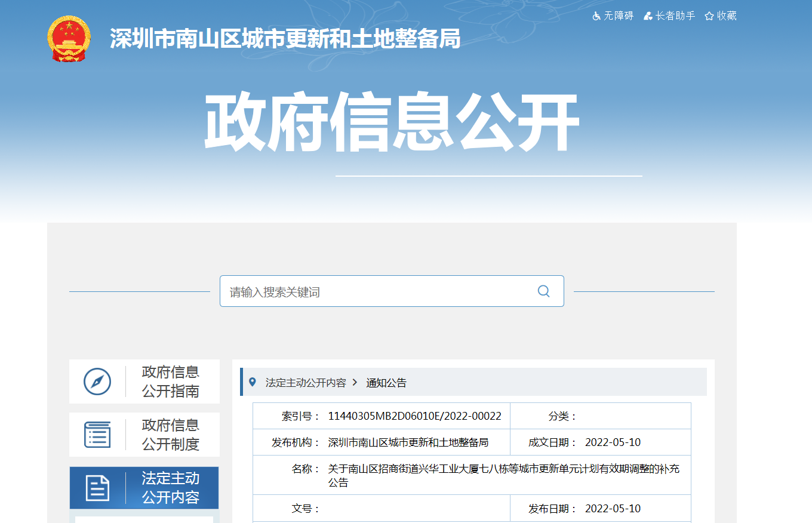Viewport: 812px width, 523px height.
Task: Click the location pin breadcrumb icon
Action: pyautogui.click(x=253, y=382)
